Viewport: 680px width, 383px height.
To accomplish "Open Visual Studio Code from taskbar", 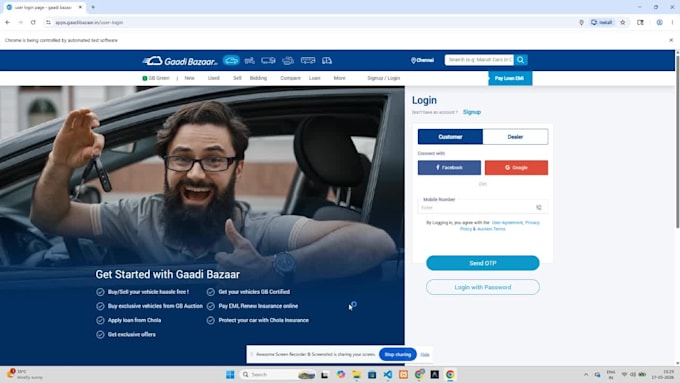I will 388,374.
